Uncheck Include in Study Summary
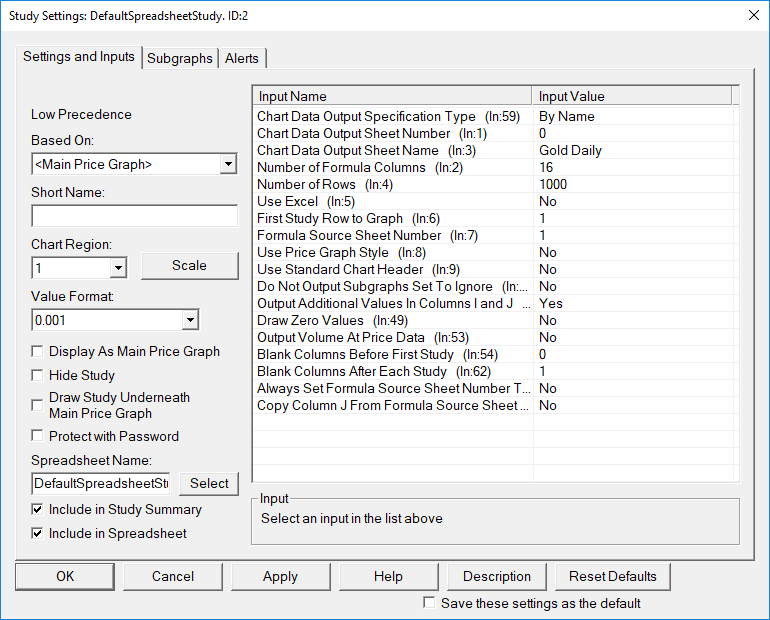 [x=38, y=510]
